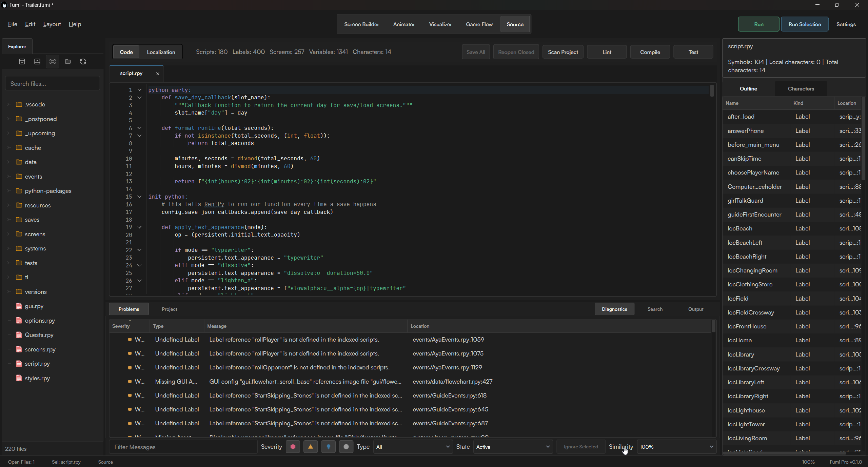868x467 pixels.
Task: Open the Layout menu
Action: (52, 24)
